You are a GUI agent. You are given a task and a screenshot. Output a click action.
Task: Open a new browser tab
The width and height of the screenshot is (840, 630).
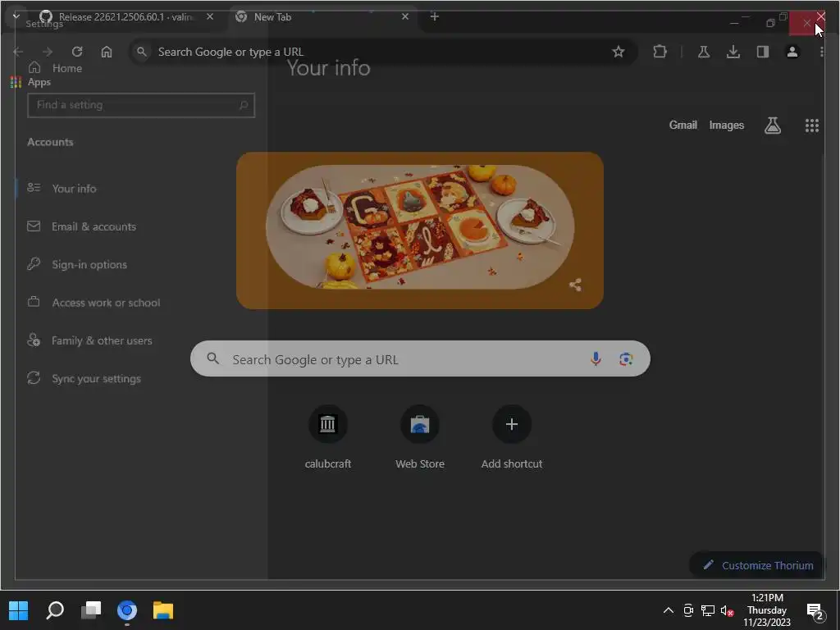435,16
